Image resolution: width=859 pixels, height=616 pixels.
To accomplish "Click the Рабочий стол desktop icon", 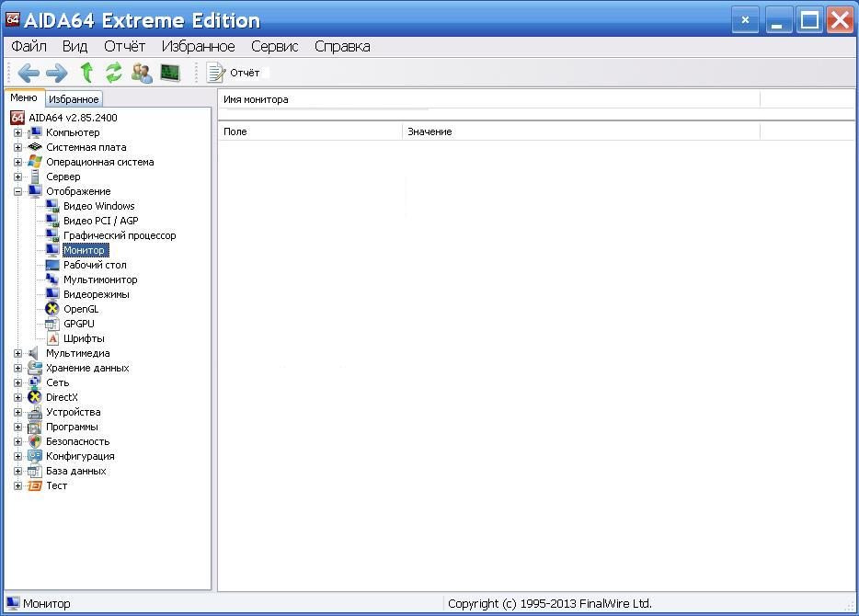I will [52, 265].
